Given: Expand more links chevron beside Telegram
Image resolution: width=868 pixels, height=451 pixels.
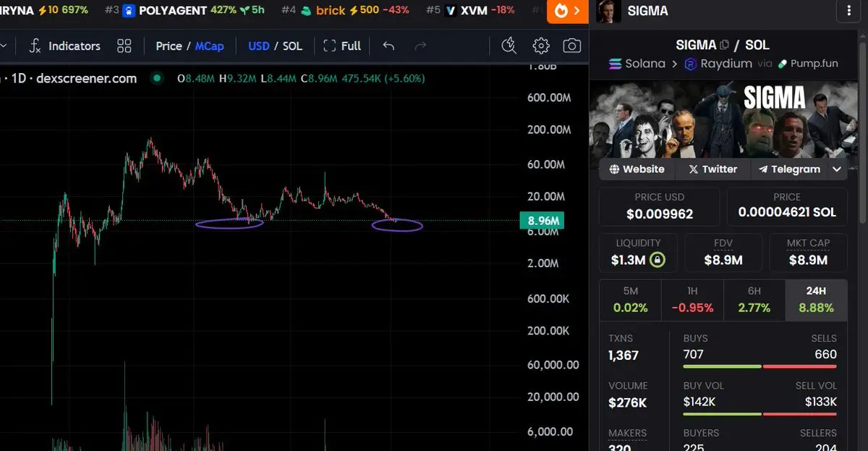Looking at the screenshot, I should (837, 169).
